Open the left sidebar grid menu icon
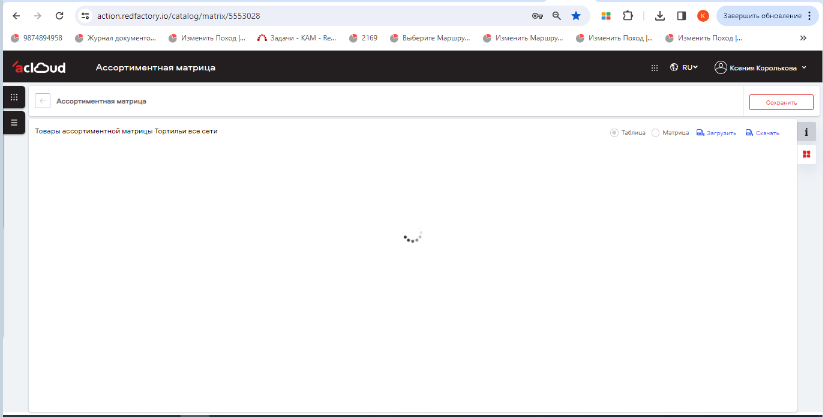This screenshot has height=417, width=824. pyautogui.click(x=14, y=97)
